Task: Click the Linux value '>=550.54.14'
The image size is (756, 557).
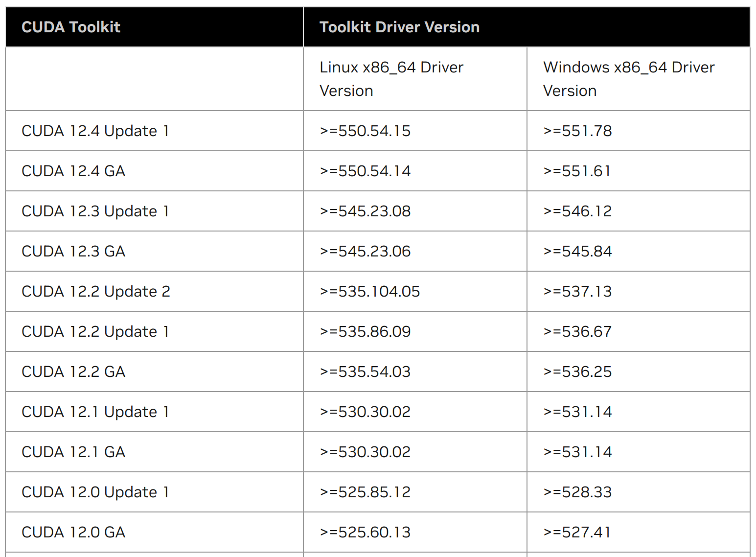Action: 365,171
